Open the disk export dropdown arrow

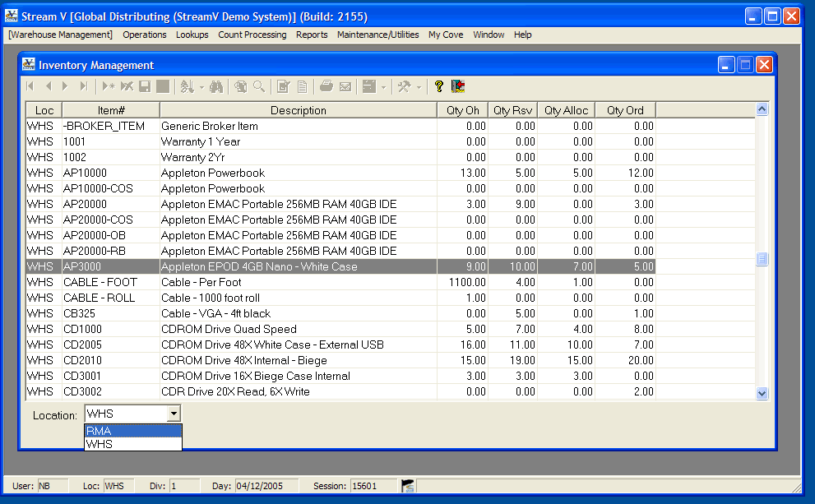coord(383,87)
